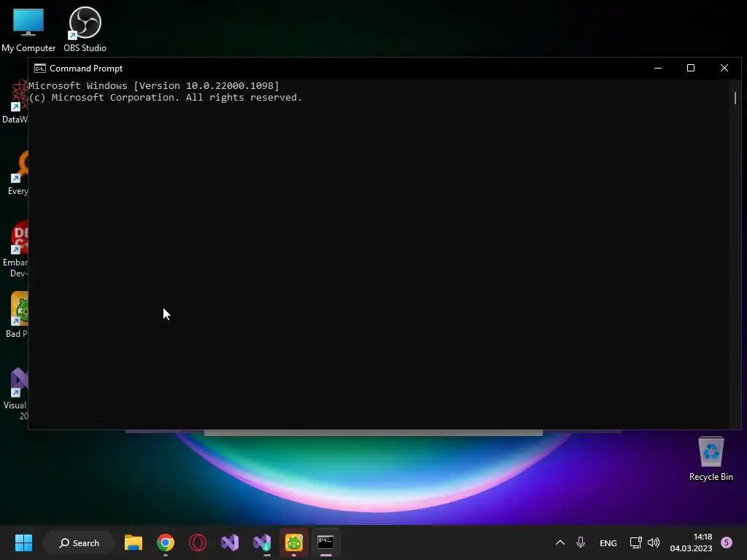Click the taskbar Search box
Image resolution: width=747 pixels, height=560 pixels.
click(x=79, y=542)
